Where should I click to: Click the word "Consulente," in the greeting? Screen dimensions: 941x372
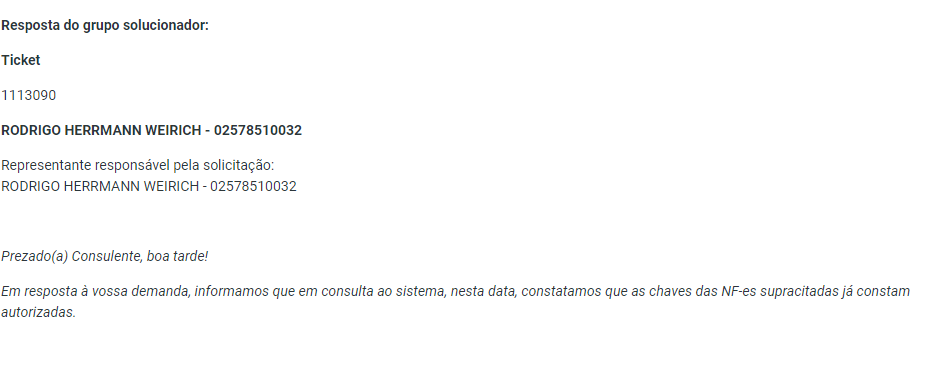107,257
